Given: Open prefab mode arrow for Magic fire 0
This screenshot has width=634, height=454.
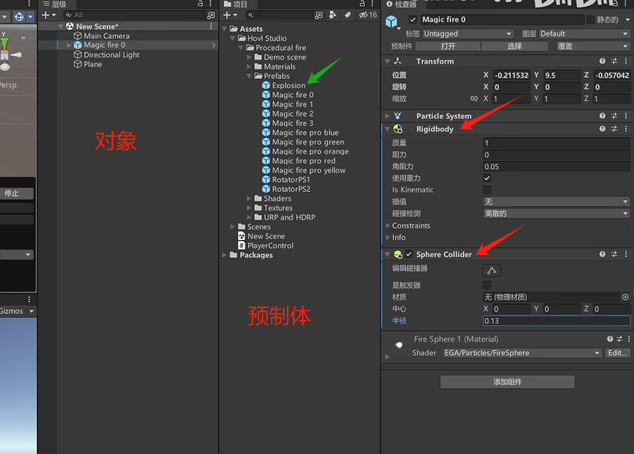Looking at the screenshot, I should tap(213, 45).
